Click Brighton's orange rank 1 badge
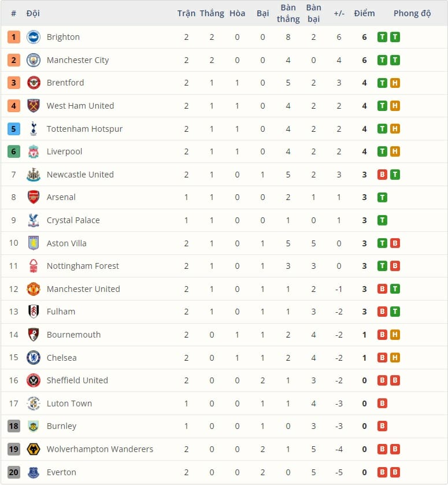448x485 pixels. (14, 37)
